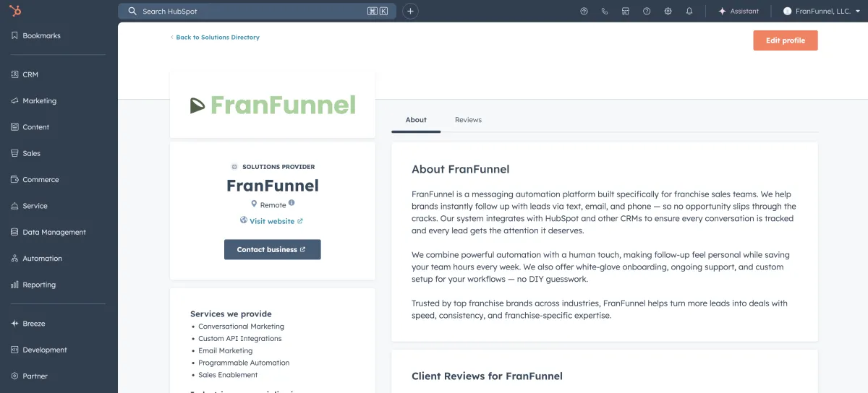Expand the FranFunnel, LLC. account dropdown

[821, 11]
